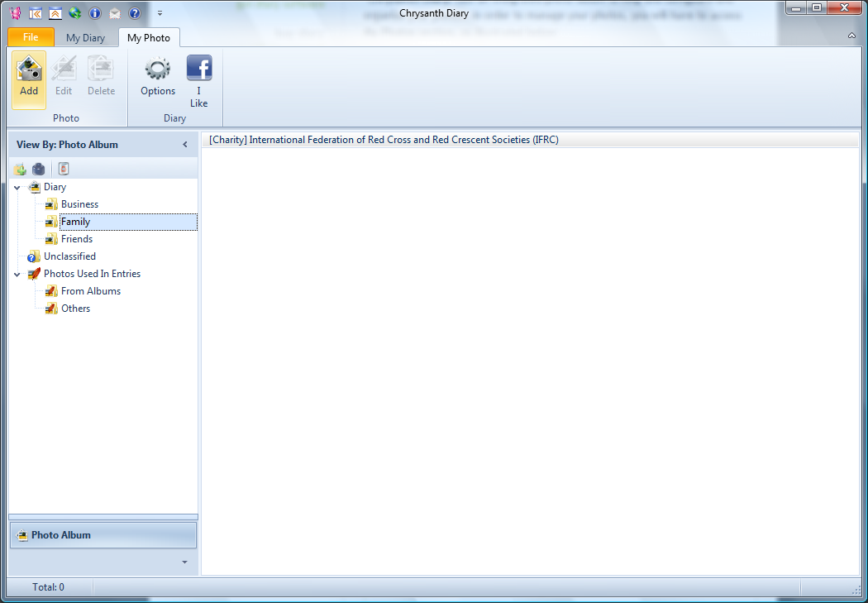Click the Add photo button in ribbon
Viewport: 868px width, 603px height.
coord(29,78)
